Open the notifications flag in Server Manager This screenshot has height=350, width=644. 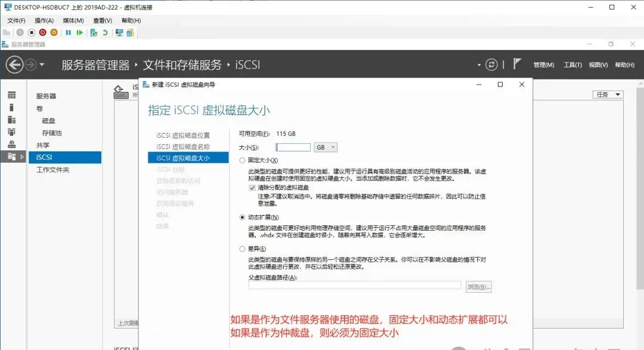(x=517, y=64)
